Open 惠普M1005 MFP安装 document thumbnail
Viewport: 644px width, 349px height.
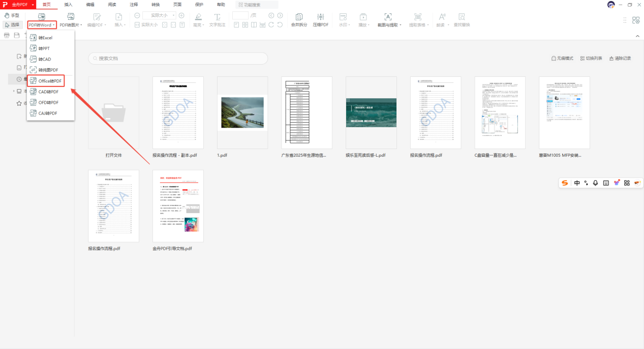coord(564,112)
